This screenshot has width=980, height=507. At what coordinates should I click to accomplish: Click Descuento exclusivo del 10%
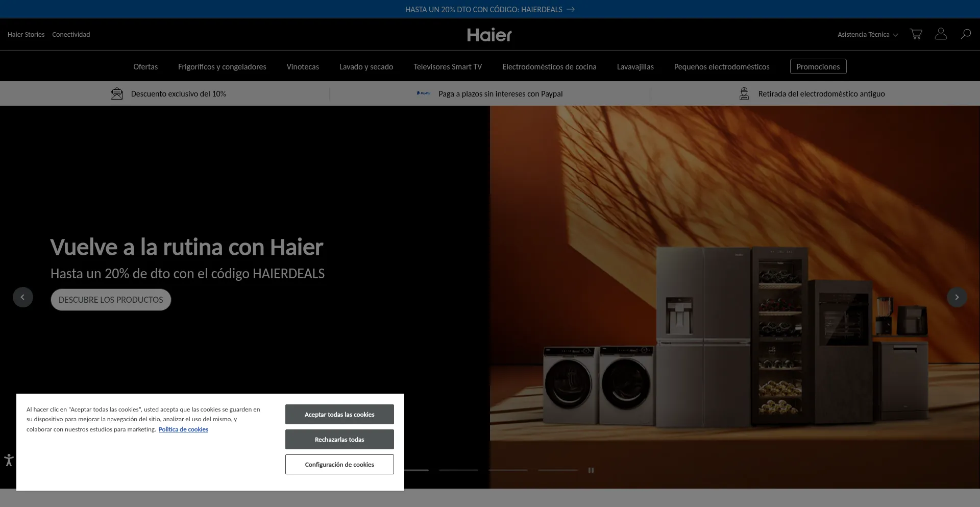point(179,94)
